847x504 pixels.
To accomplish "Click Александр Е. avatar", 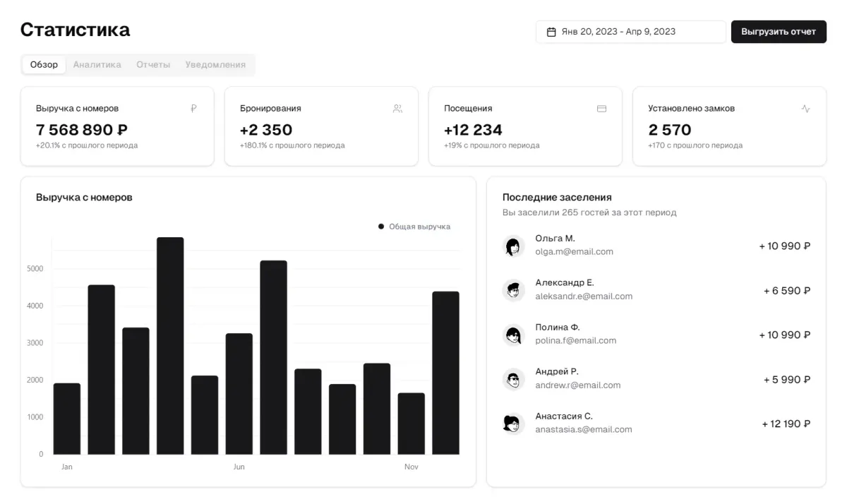I will (x=513, y=290).
